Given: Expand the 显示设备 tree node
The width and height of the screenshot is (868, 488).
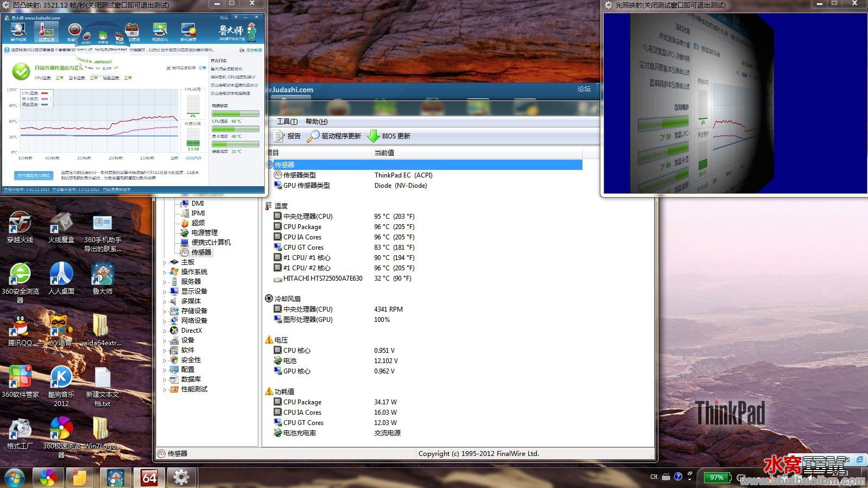Looking at the screenshot, I should pos(165,292).
